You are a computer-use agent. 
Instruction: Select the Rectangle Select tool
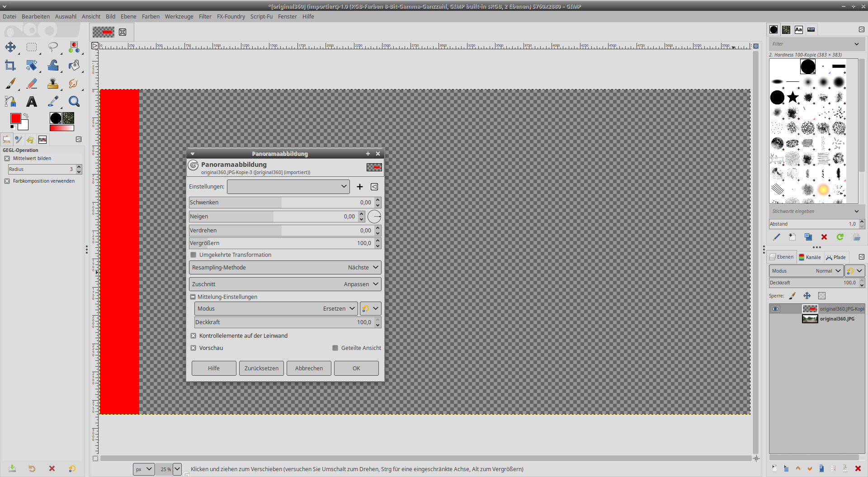(x=32, y=47)
